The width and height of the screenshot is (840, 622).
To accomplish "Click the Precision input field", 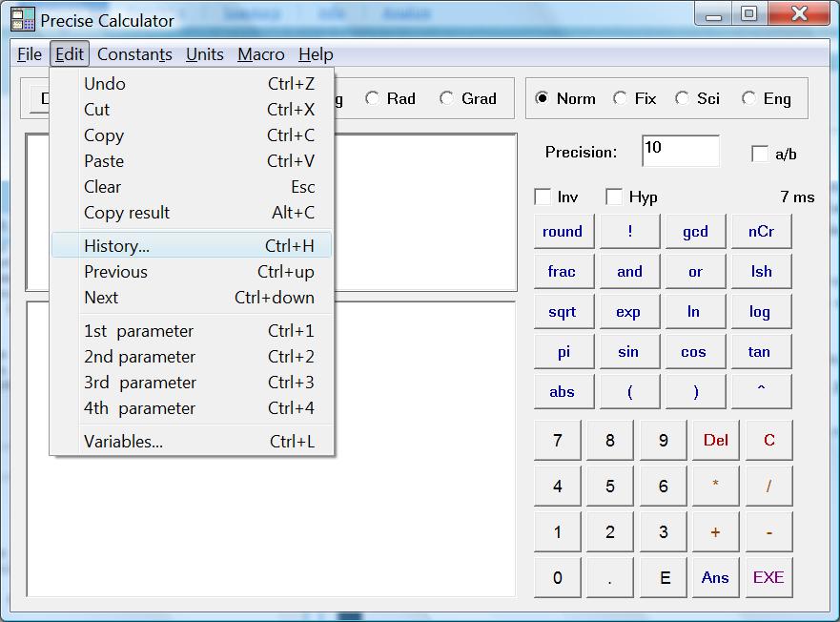I will click(x=680, y=152).
